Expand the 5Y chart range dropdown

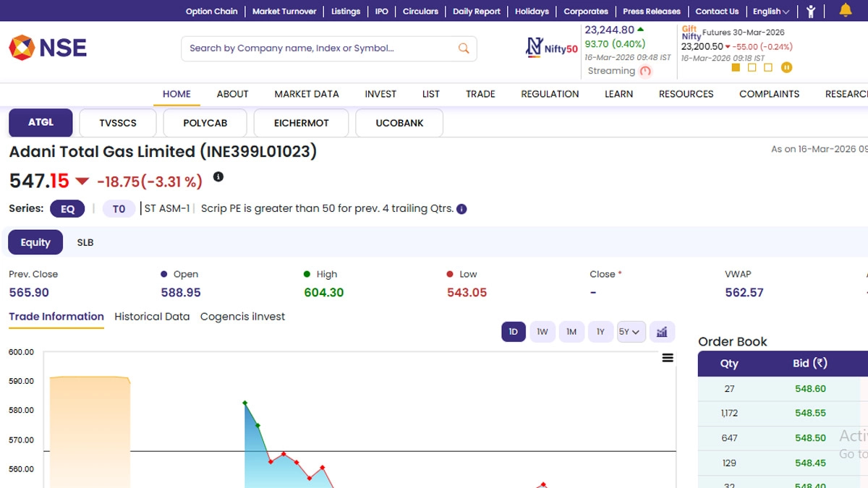(631, 332)
